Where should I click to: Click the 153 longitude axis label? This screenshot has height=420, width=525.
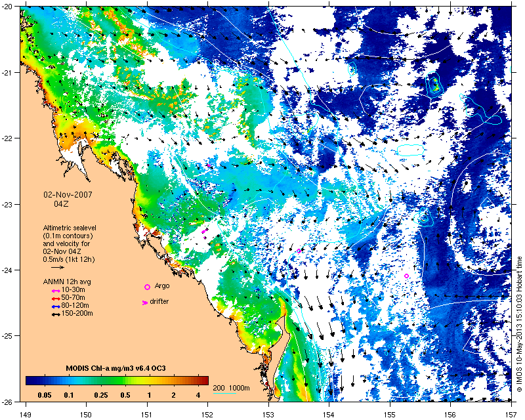(x=268, y=415)
